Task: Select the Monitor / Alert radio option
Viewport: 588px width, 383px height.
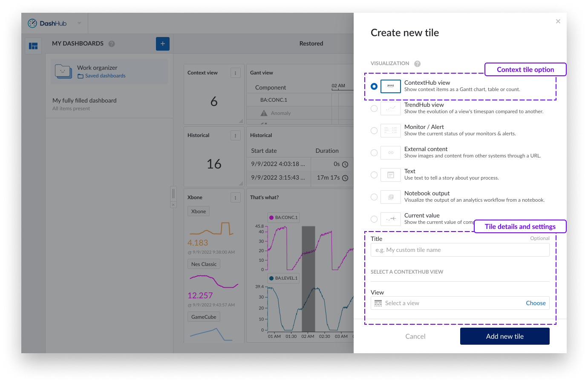Action: click(x=374, y=131)
